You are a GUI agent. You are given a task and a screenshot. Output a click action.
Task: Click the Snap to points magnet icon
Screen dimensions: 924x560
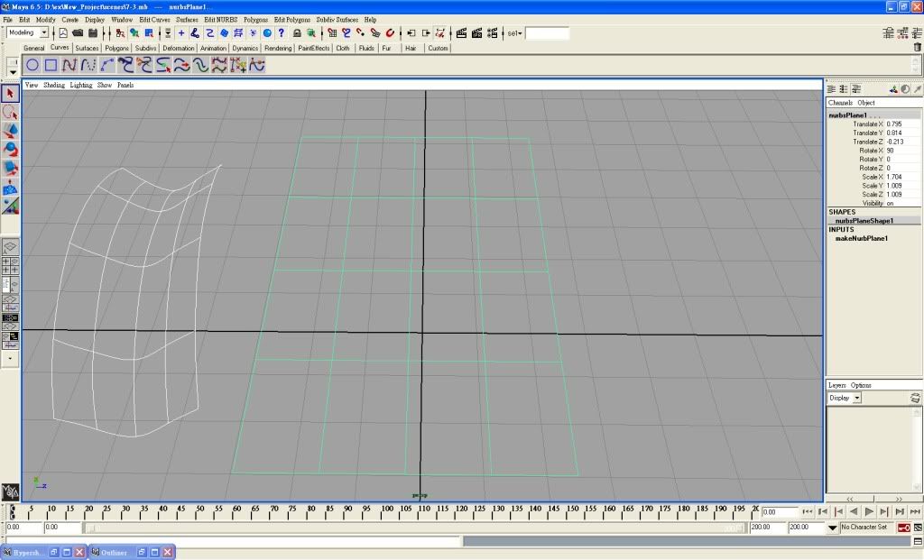click(x=360, y=33)
